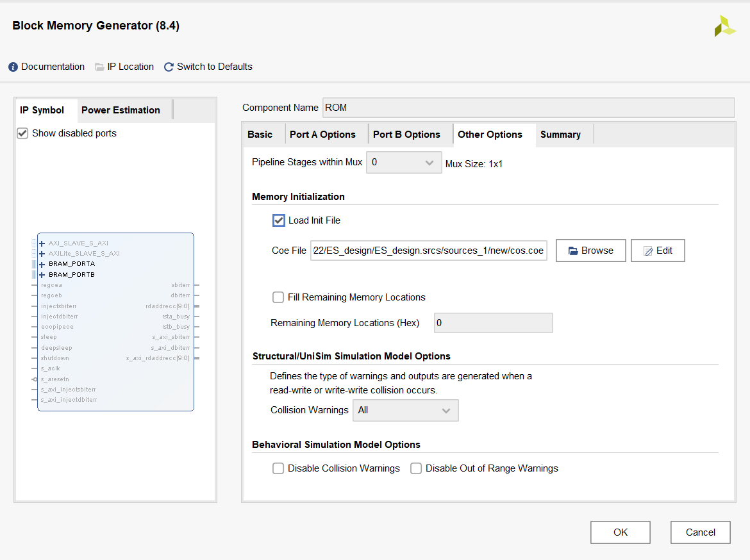Open Pipeline Stages within Mux dropdown
Image resolution: width=750 pixels, height=560 pixels.
point(404,163)
